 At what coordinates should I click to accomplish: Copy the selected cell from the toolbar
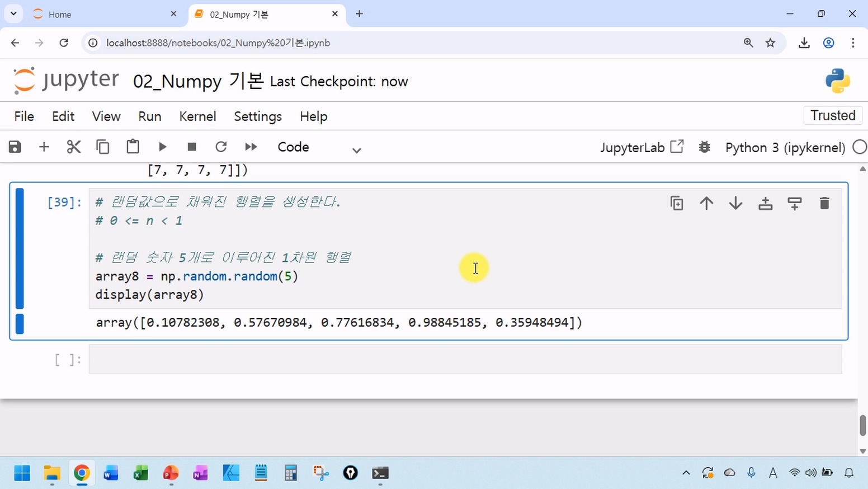(x=103, y=147)
